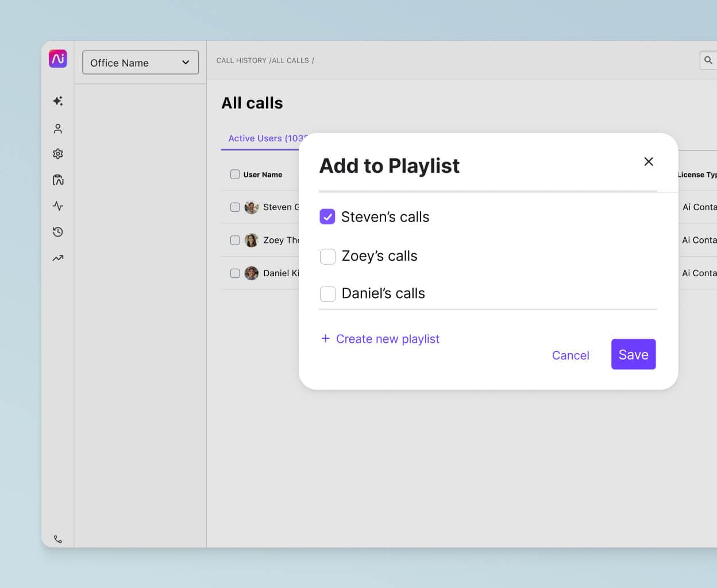This screenshot has height=588, width=717.
Task: View Call History via the clock icon
Action: coord(57,231)
